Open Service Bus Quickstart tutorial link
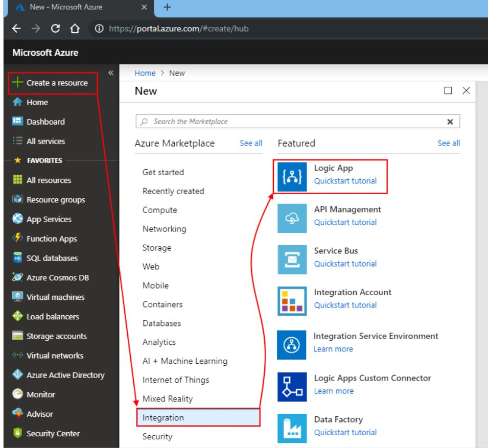Image resolution: width=488 pixels, height=448 pixels. (345, 264)
